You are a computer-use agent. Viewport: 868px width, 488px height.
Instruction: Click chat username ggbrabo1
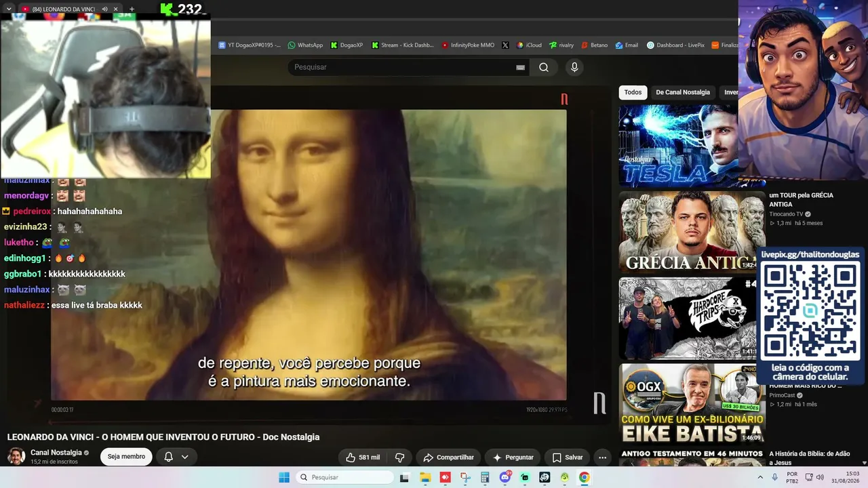coord(23,274)
